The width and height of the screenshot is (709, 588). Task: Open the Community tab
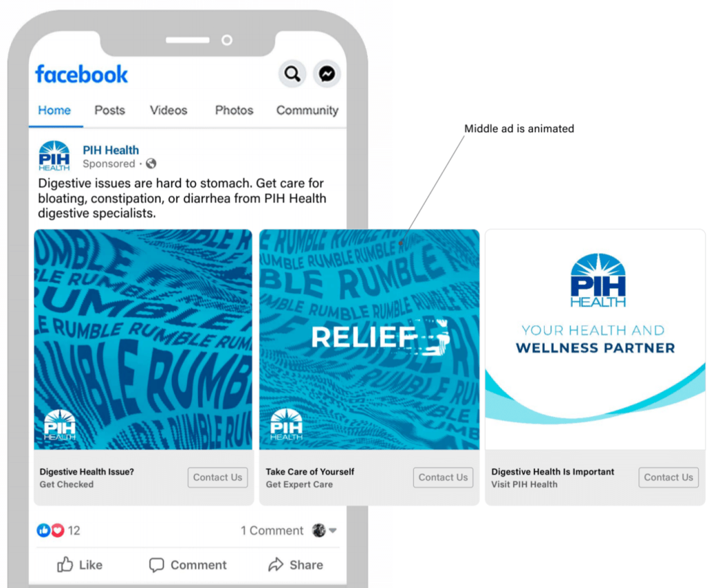coord(307,110)
